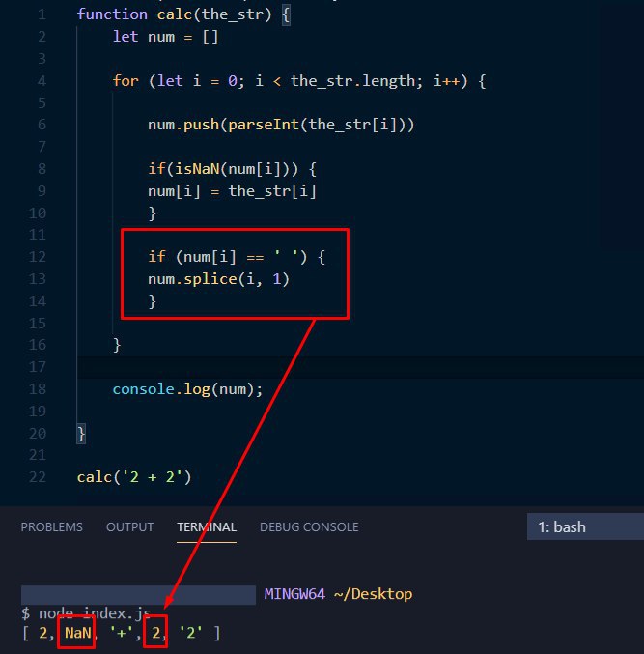This screenshot has width=644, height=654.
Task: Click 'for' keyword on line 4
Action: 126,80
